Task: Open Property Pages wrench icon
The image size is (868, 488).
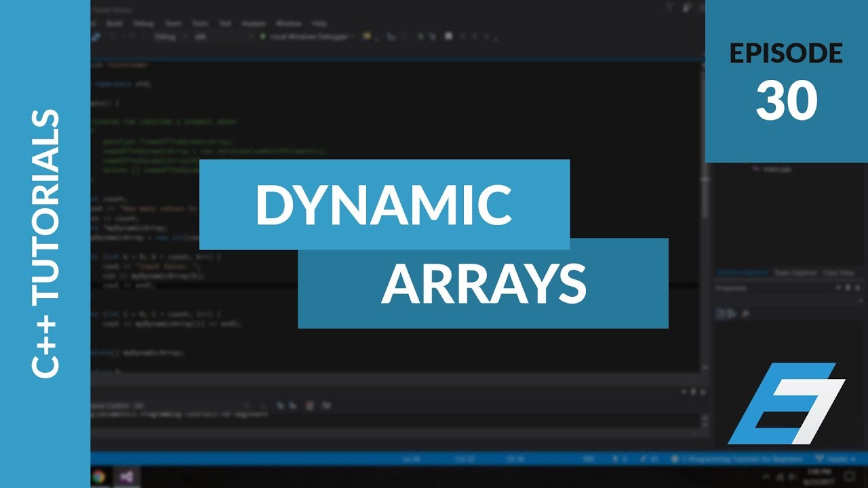Action: coord(745,313)
